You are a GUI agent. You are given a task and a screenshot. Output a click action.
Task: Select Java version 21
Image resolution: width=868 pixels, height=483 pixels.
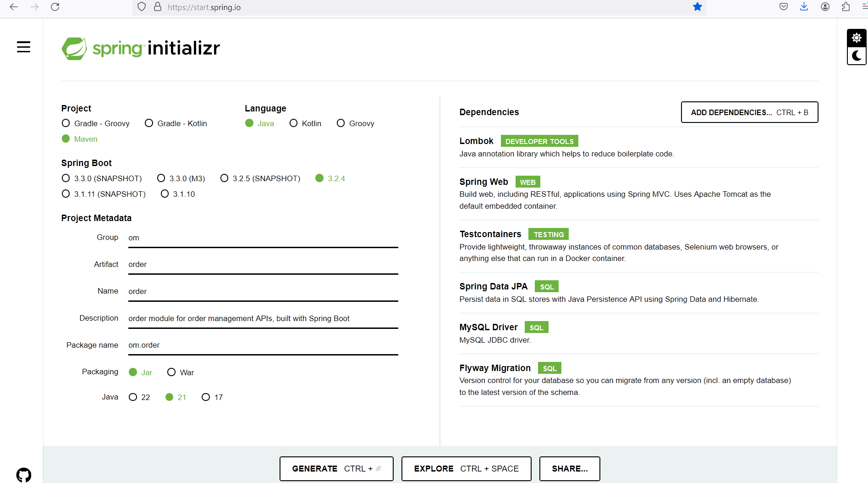click(176, 397)
